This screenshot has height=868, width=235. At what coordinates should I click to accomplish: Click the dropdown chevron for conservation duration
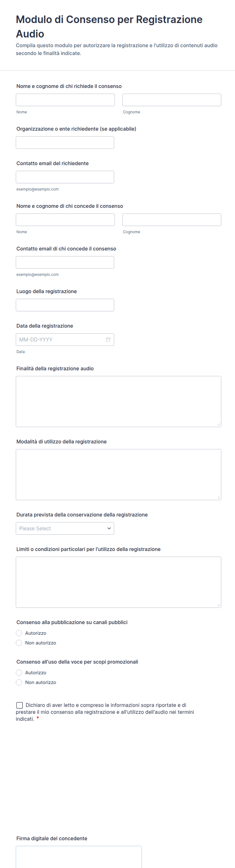click(x=109, y=528)
